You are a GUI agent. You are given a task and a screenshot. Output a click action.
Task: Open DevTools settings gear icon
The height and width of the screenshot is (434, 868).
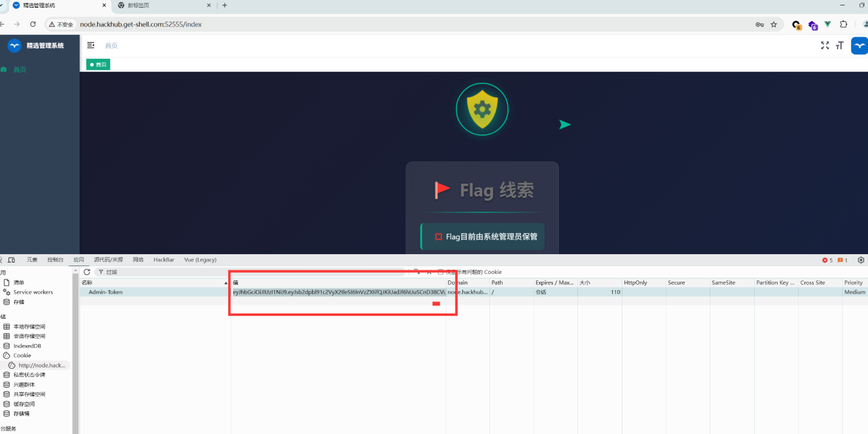tap(861, 260)
